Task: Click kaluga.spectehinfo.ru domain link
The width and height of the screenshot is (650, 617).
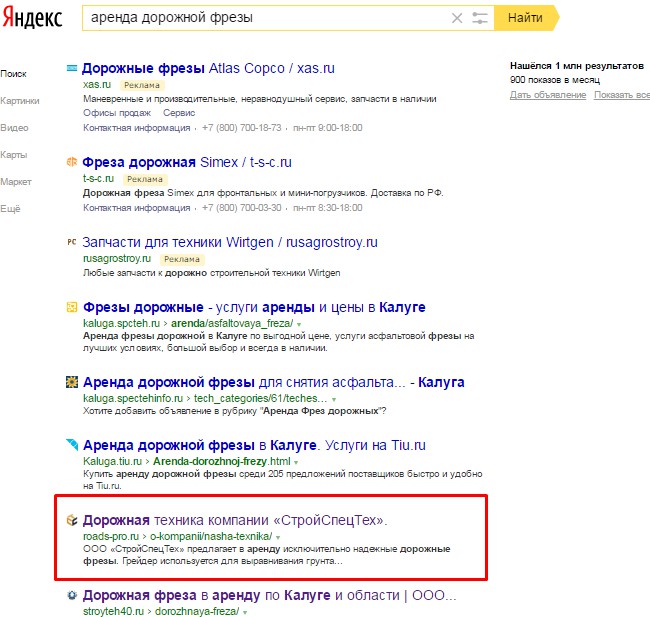Action: click(x=133, y=398)
